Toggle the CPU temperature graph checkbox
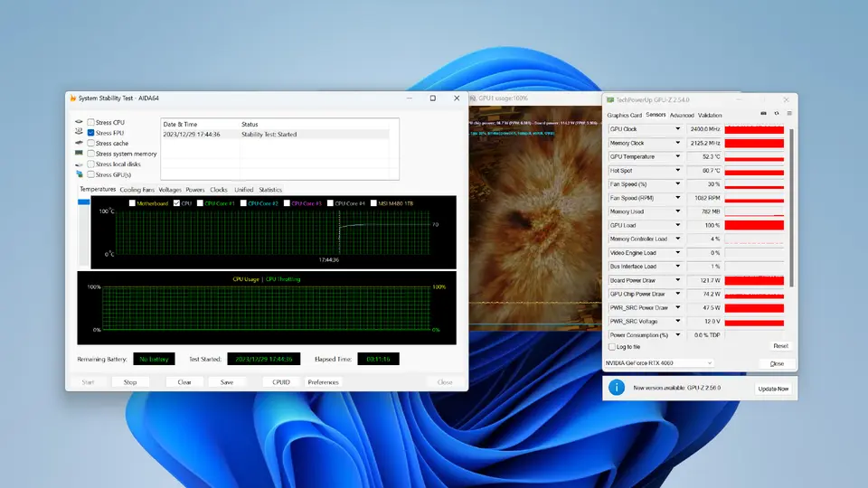This screenshot has width=868, height=488. point(176,203)
